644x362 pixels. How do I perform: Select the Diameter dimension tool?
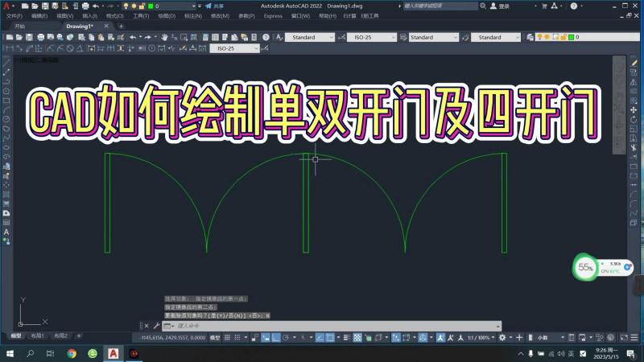coord(70,48)
